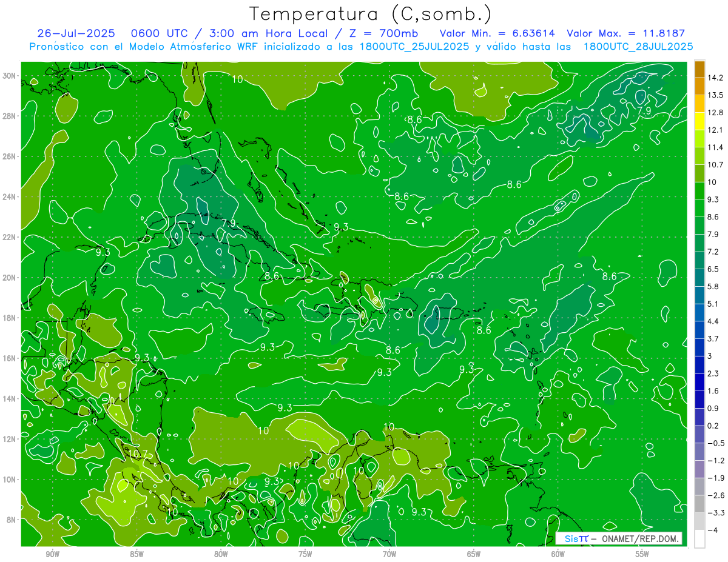Click the 85W longitude axis label
This screenshot has height=562, width=728.
(x=136, y=554)
